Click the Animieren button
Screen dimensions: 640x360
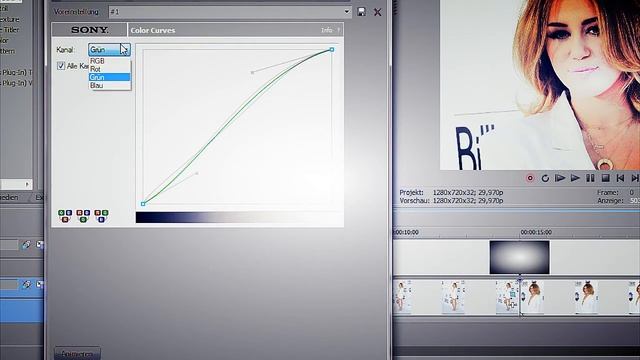[x=77, y=354]
